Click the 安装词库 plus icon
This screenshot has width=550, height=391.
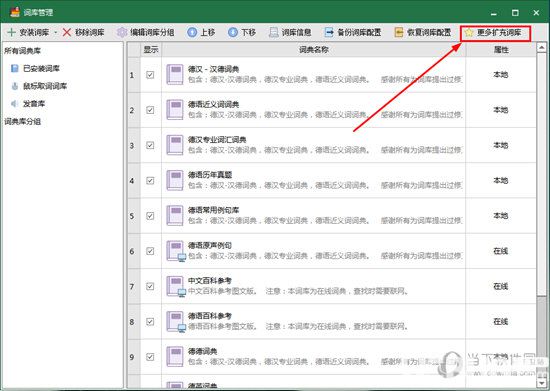(x=11, y=32)
